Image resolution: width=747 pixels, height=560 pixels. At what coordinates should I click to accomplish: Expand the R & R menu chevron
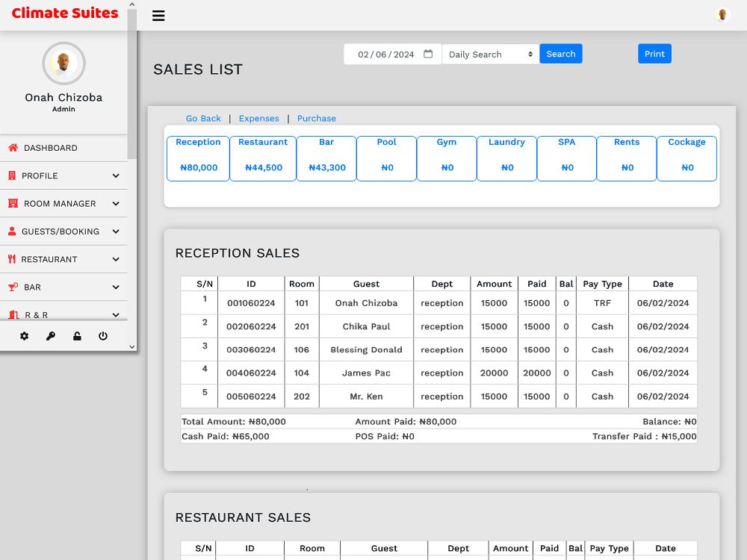pyautogui.click(x=116, y=315)
